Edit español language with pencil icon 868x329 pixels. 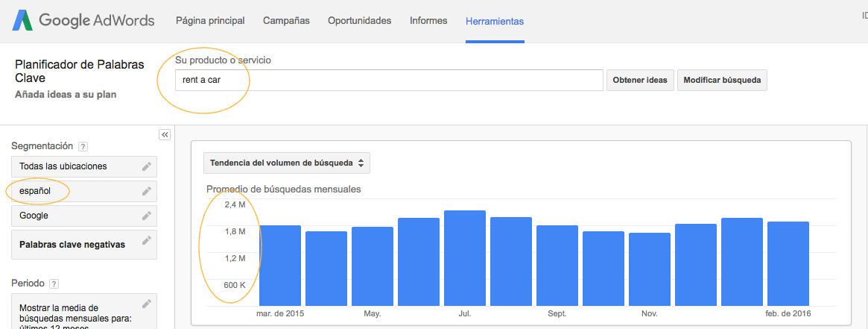[x=146, y=191]
